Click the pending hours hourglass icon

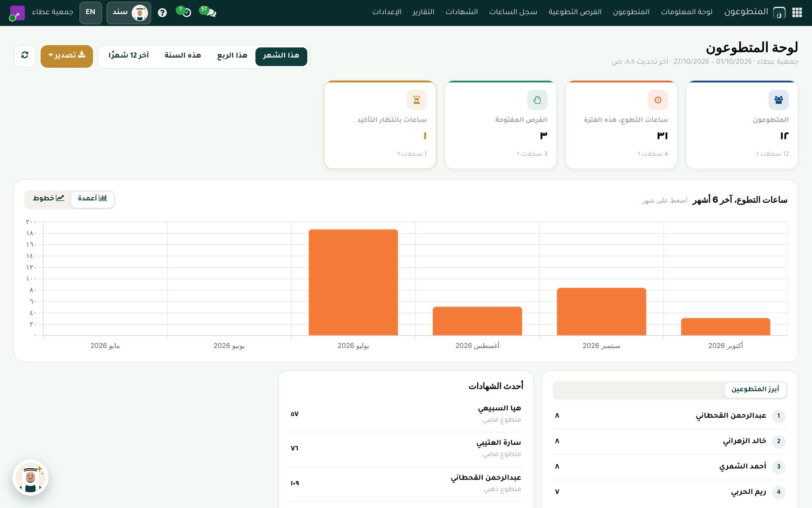pyautogui.click(x=416, y=100)
